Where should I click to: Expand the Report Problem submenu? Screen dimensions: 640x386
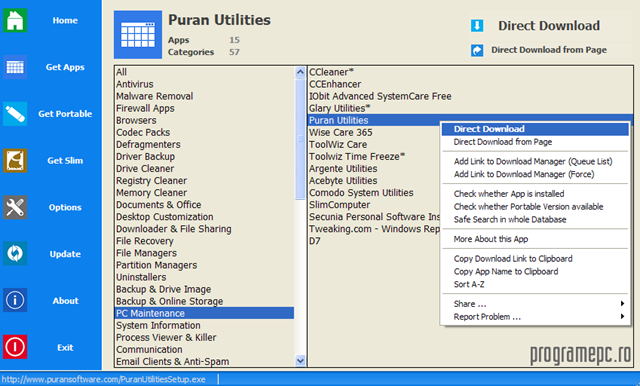pos(535,317)
